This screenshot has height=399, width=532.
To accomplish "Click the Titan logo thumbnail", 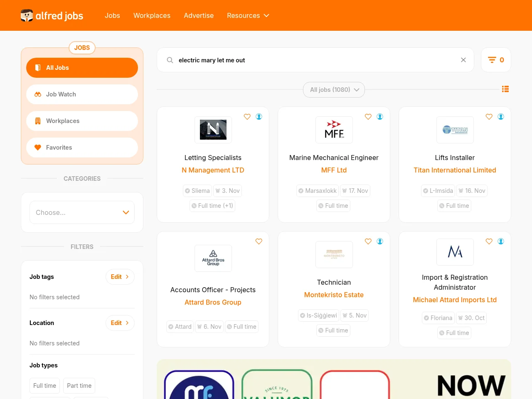I will coord(455,130).
